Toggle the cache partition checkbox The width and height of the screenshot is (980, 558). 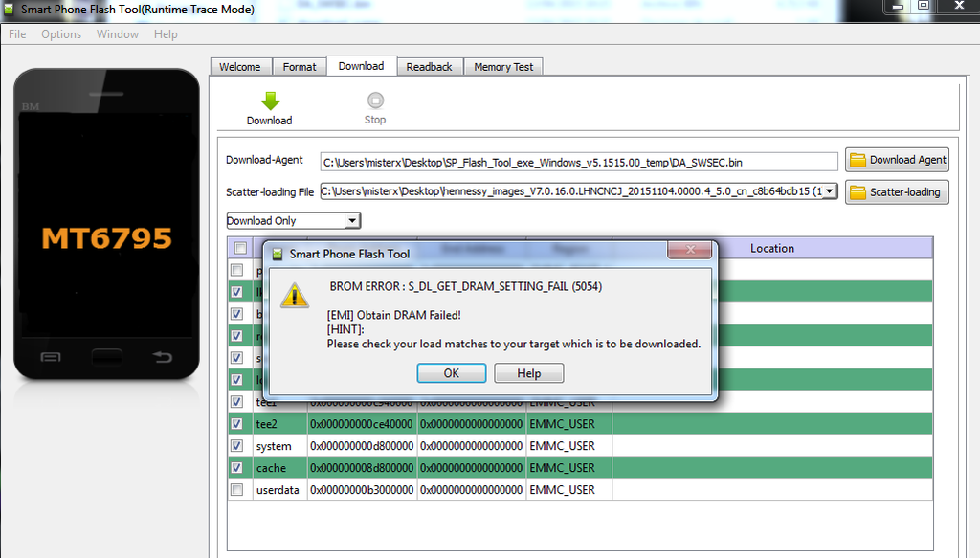pos(237,468)
